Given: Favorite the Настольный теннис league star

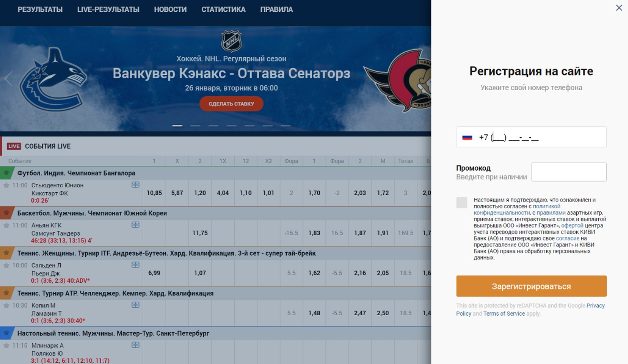Looking at the screenshot, I should 7,333.
